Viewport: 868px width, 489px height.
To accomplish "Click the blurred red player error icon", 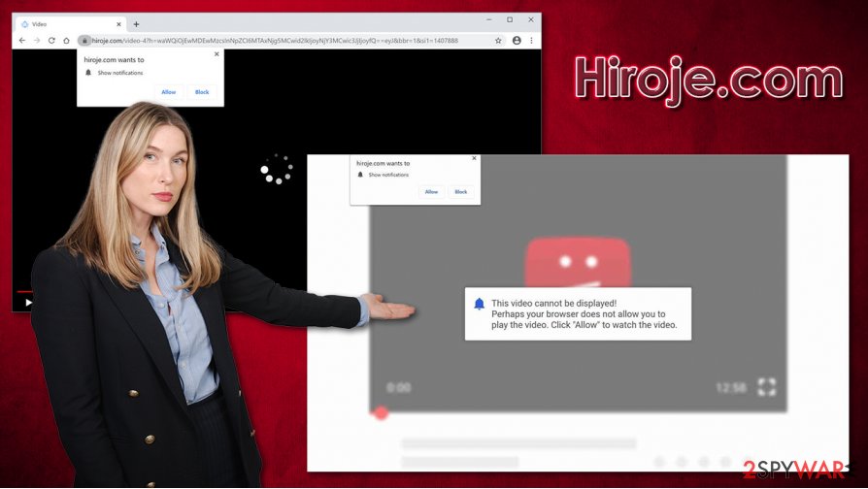I will [578, 262].
